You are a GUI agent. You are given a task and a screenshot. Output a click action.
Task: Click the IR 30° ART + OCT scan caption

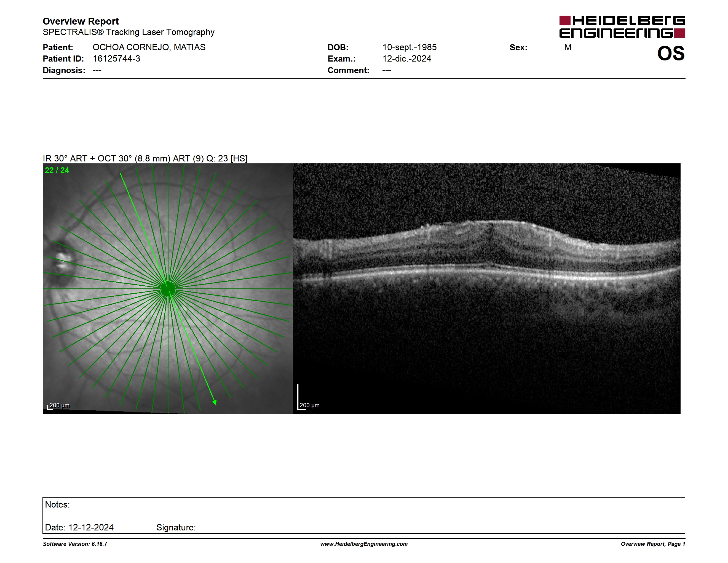[145, 158]
